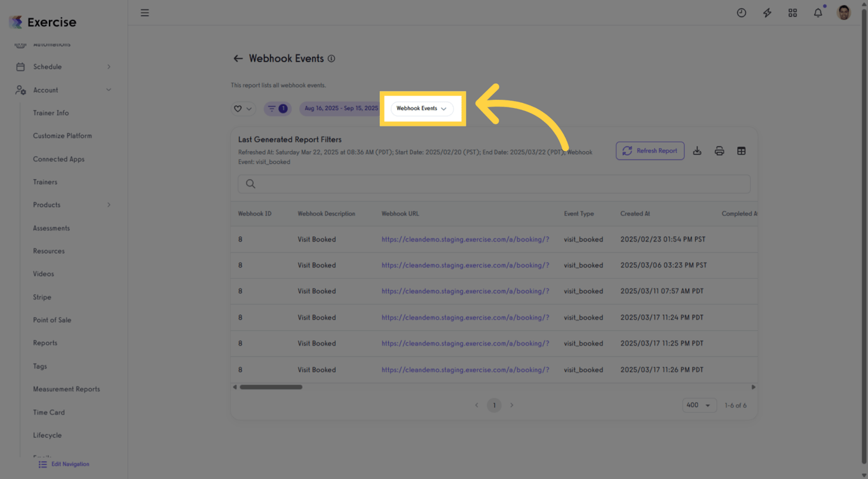The width and height of the screenshot is (868, 479).
Task: Open Time Card in sidebar
Action: [49, 412]
